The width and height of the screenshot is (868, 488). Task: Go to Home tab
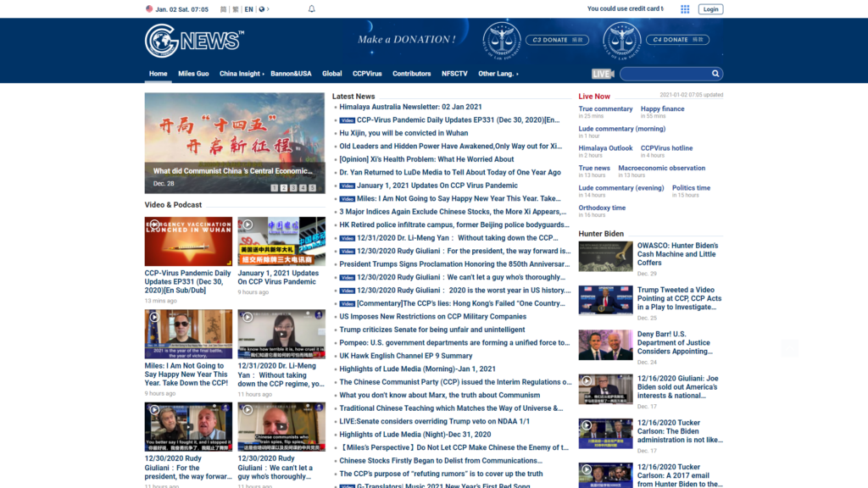tap(158, 74)
